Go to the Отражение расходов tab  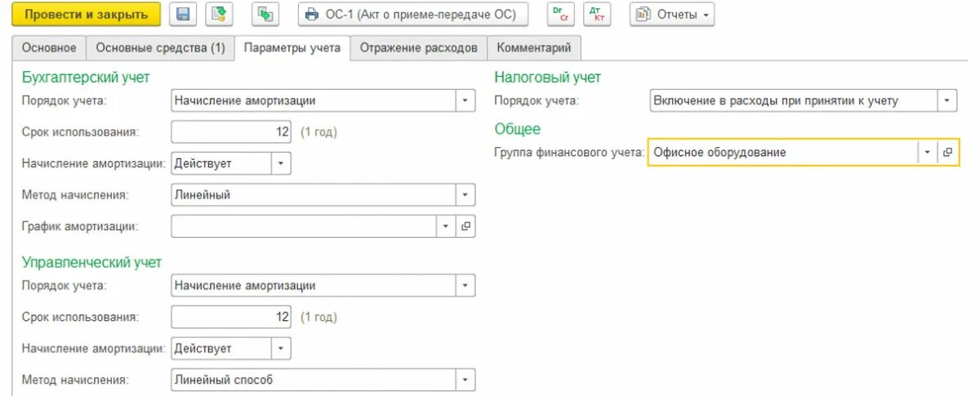point(419,48)
